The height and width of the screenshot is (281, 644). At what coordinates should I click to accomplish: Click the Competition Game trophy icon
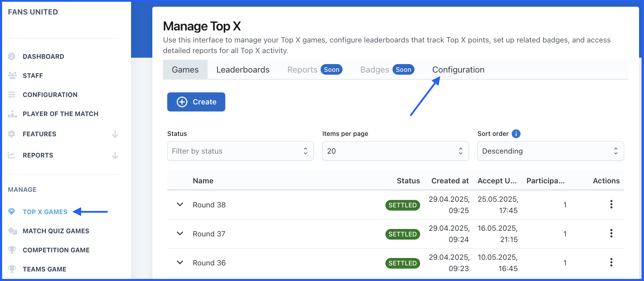(x=12, y=250)
